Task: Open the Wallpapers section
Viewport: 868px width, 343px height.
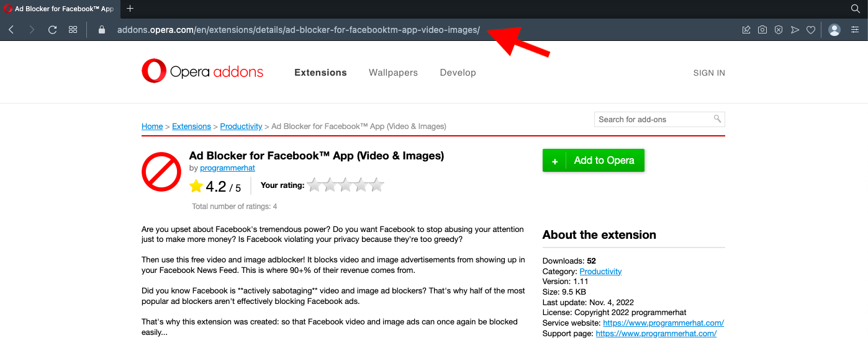Action: 393,73
